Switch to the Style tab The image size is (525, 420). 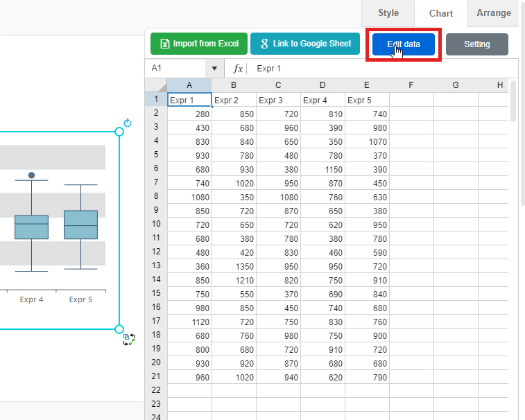(388, 13)
